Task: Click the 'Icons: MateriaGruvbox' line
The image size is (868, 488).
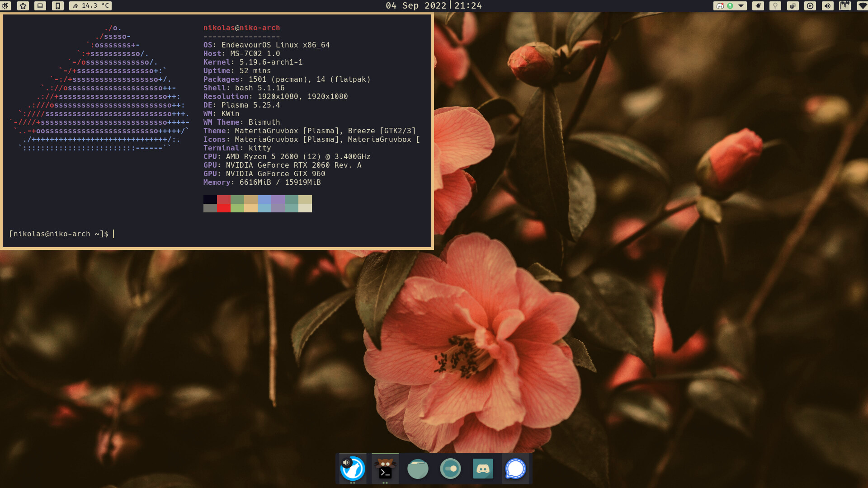Action: click(x=311, y=140)
